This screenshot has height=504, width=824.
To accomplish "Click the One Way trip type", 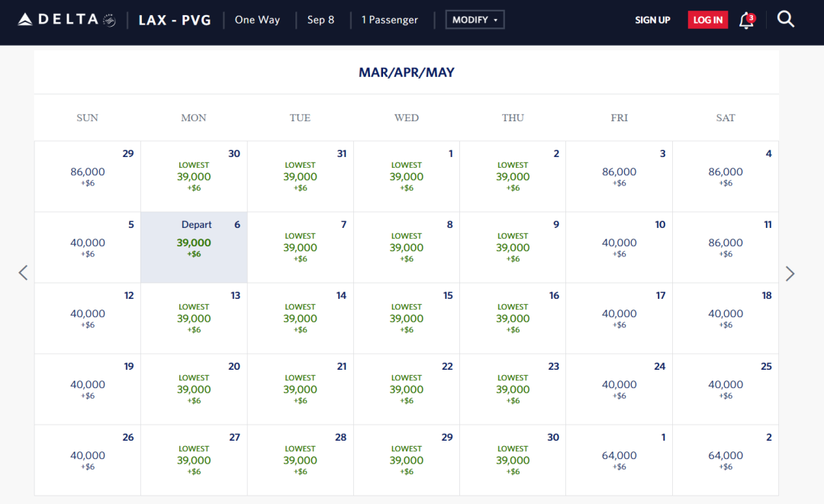I will pos(257,20).
